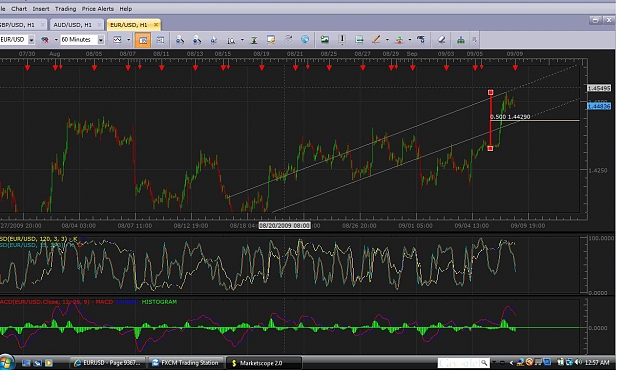Viewport: 625px width, 375px height.
Task: Open Marketscope 2.0 taskbar button
Action: (263, 363)
